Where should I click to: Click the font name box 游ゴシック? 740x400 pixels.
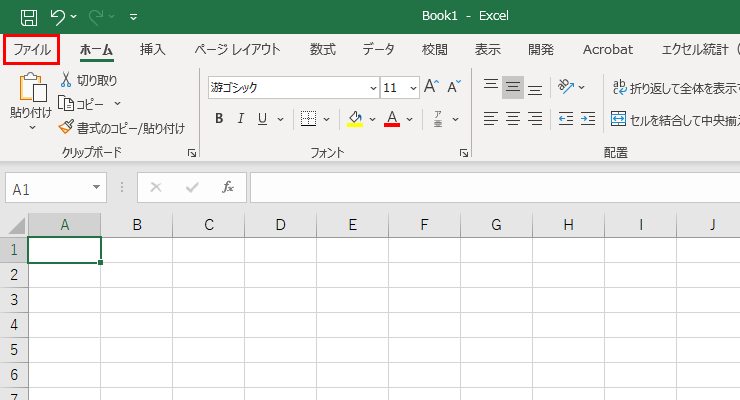pyautogui.click(x=287, y=88)
